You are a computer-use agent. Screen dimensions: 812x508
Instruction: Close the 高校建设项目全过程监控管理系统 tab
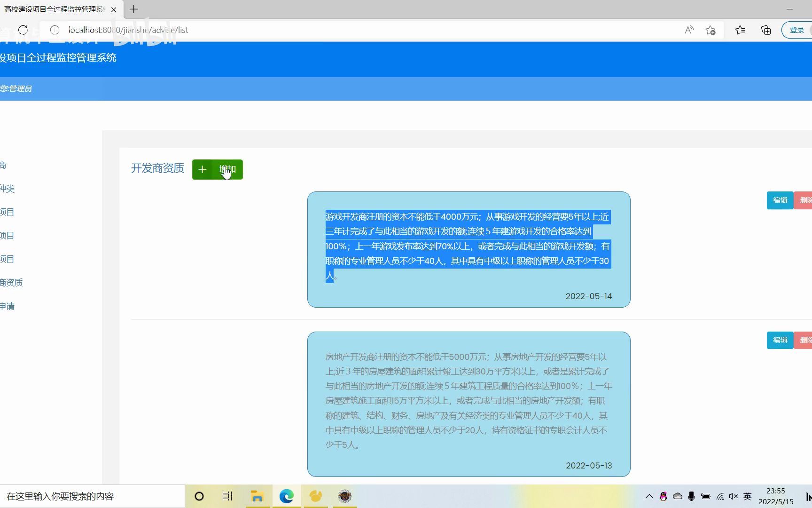[x=114, y=9]
